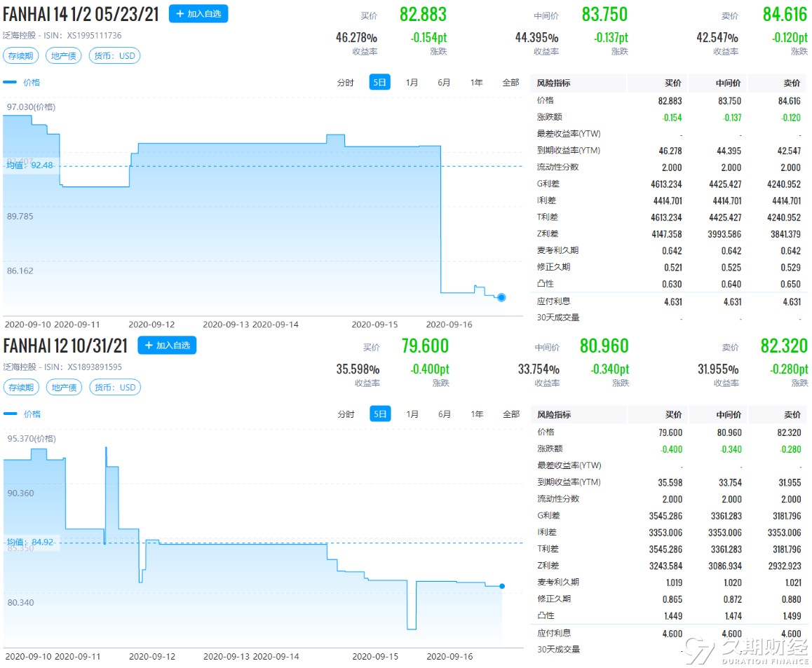Select 1月 tab in FANHAI 14 1/2 chart
The width and height of the screenshot is (812, 668).
coord(412,83)
